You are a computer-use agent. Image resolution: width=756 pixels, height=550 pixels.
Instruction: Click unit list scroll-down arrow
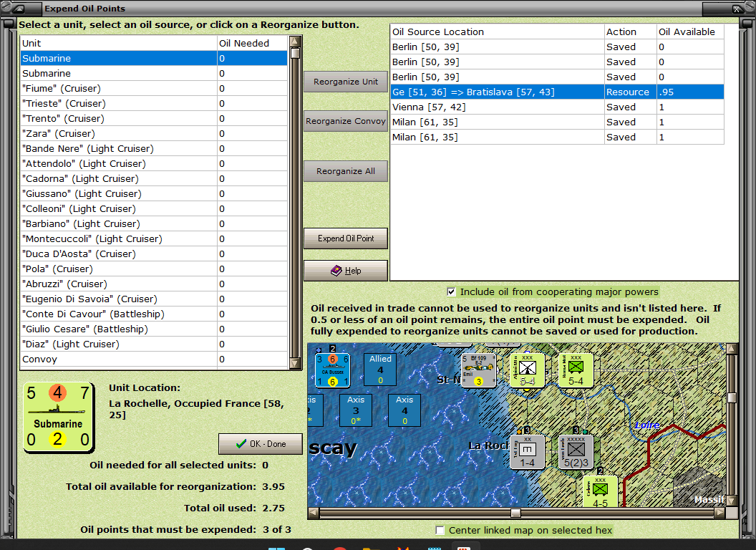coord(295,364)
